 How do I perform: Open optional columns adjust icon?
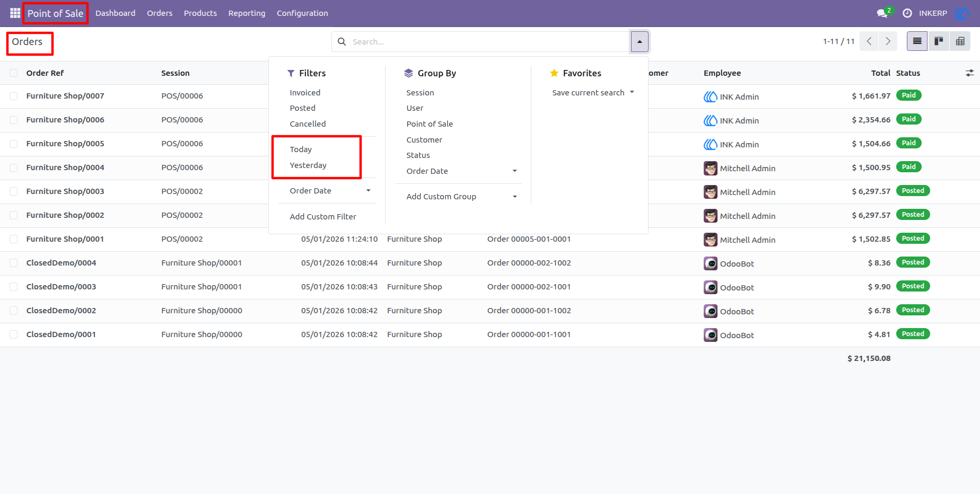969,73
